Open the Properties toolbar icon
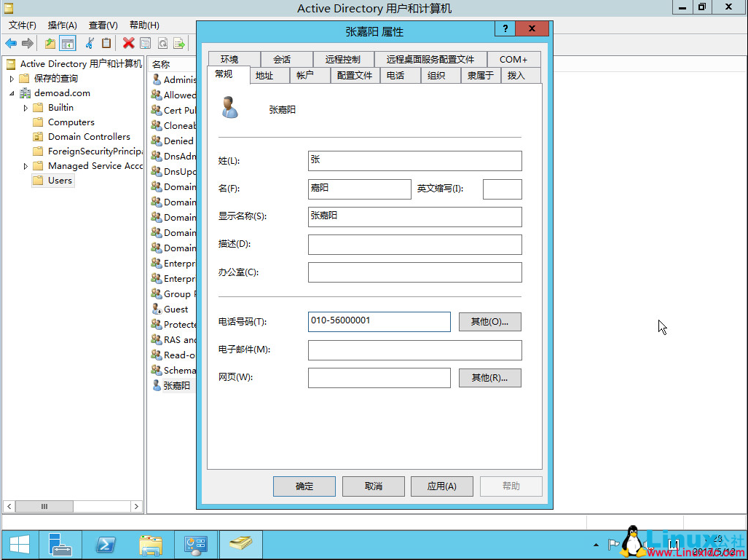This screenshot has height=560, width=748. coord(144,44)
